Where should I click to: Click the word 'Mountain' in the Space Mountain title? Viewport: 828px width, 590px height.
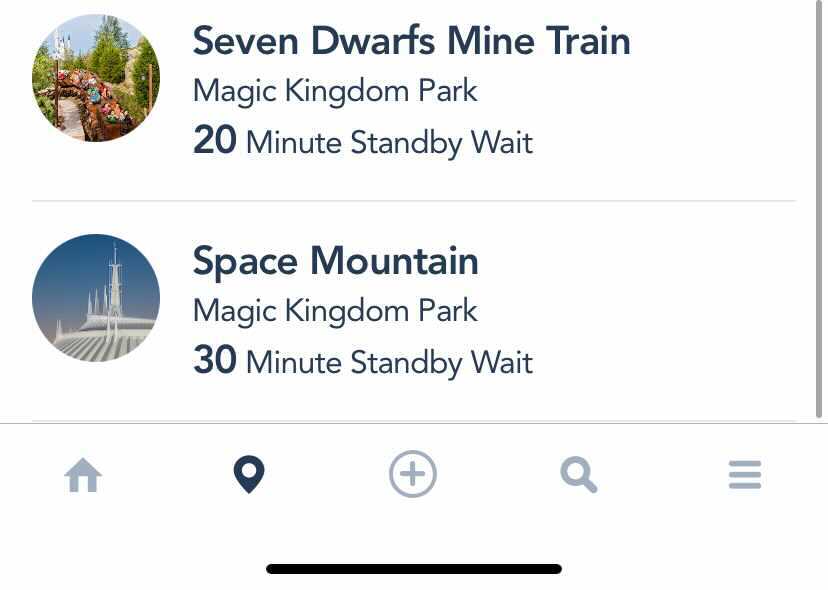[x=394, y=261]
